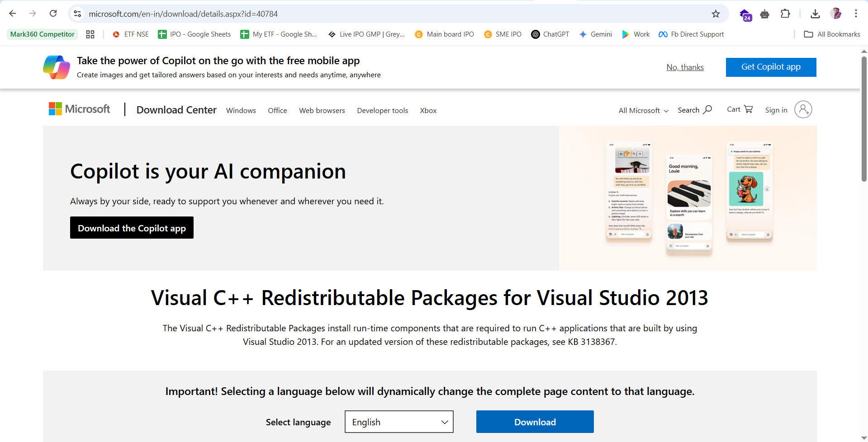
Task: Open Live IPO GMP bookmark
Action: [x=366, y=34]
